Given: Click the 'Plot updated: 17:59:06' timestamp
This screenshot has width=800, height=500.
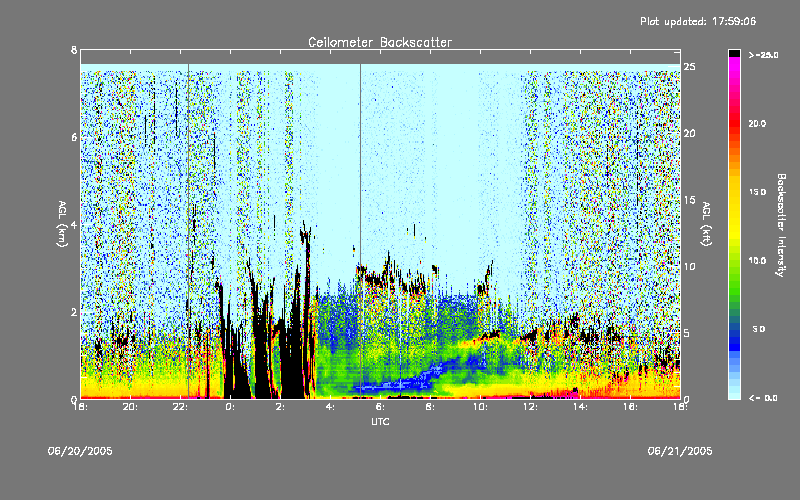Looking at the screenshot, I should click(x=698, y=21).
